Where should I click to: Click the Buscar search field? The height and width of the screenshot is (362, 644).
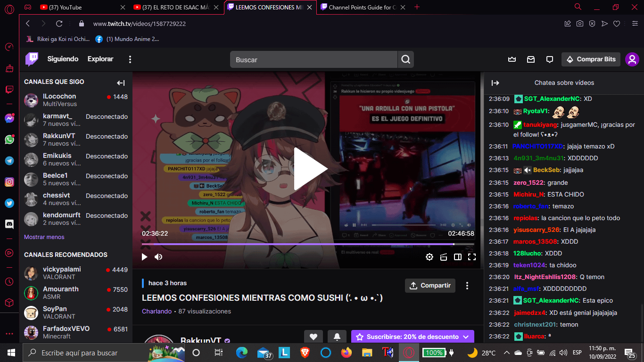pos(314,59)
